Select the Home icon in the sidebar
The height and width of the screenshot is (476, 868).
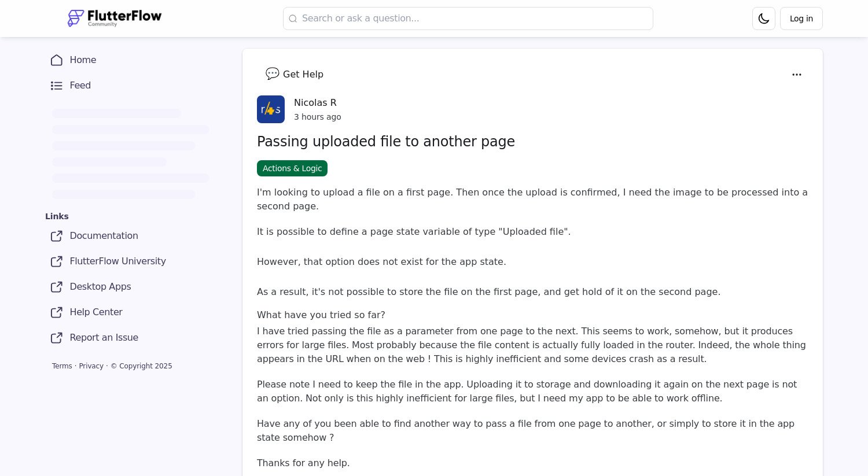[x=56, y=60]
